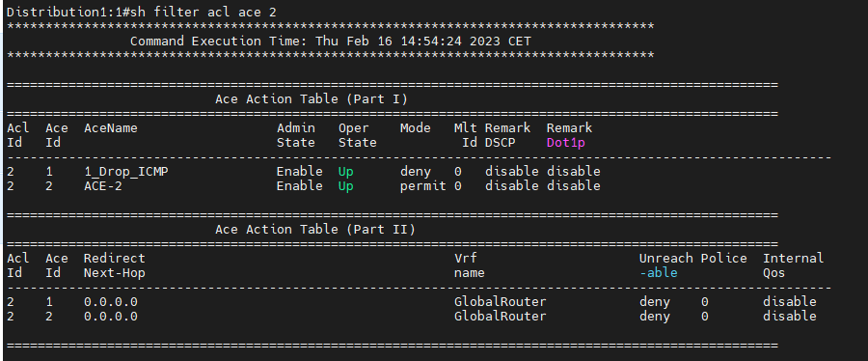Click the Command Execution Time line

331,41
